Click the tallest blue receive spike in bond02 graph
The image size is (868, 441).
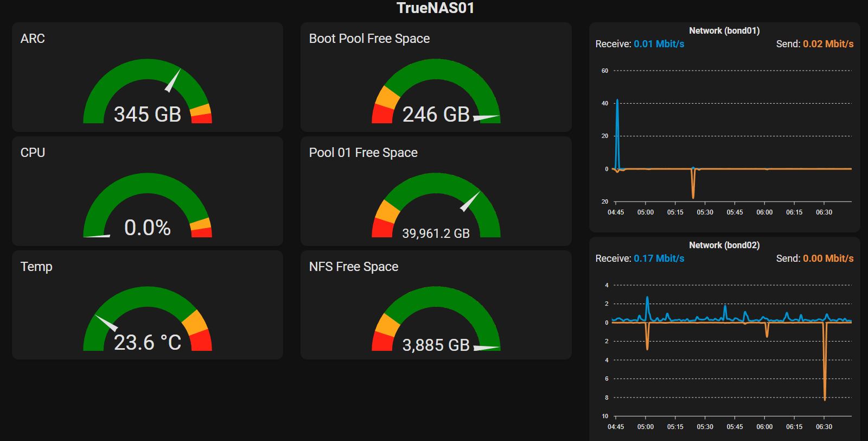pyautogui.click(x=647, y=298)
